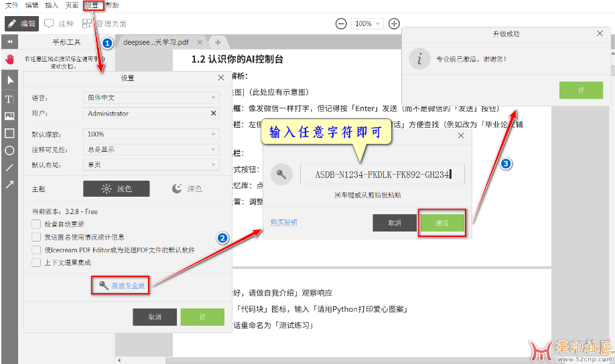Choose the Text tool in sidebar
The width and height of the screenshot is (615, 364).
pos(9,98)
